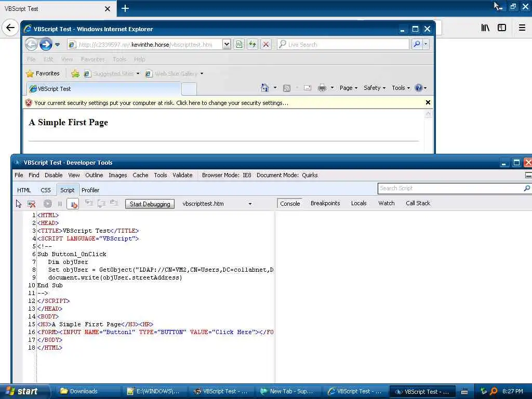Click the Windows Start button

click(x=24, y=391)
